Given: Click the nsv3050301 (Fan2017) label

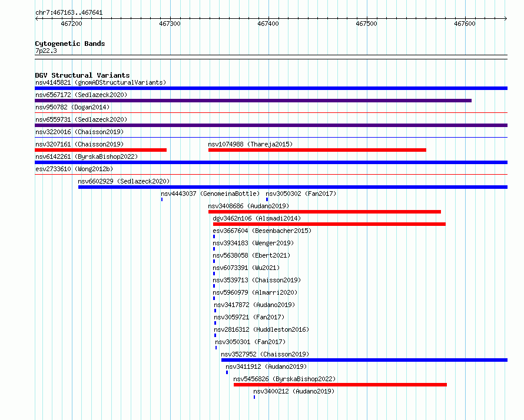Looking at the screenshot, I should point(250,342).
